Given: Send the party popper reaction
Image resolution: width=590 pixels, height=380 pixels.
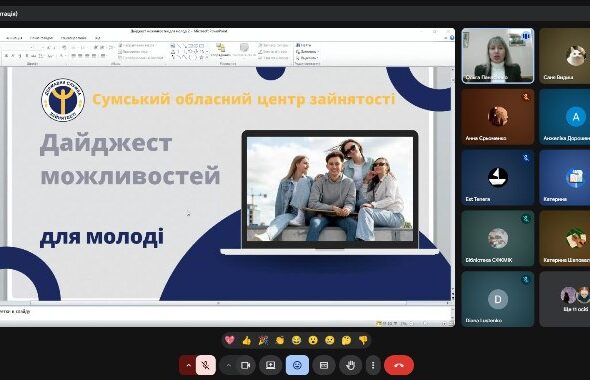Looking at the screenshot, I should click(x=263, y=340).
